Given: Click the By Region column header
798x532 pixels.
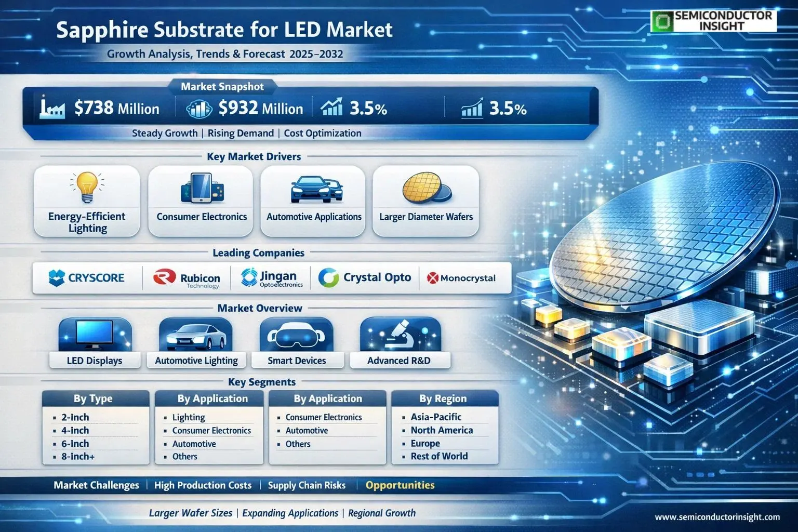Looking at the screenshot, I should click(x=443, y=398).
